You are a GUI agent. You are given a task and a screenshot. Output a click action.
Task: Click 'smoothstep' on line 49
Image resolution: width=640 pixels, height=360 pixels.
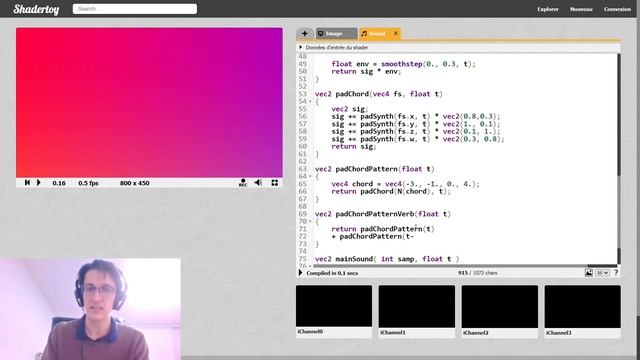(401, 64)
